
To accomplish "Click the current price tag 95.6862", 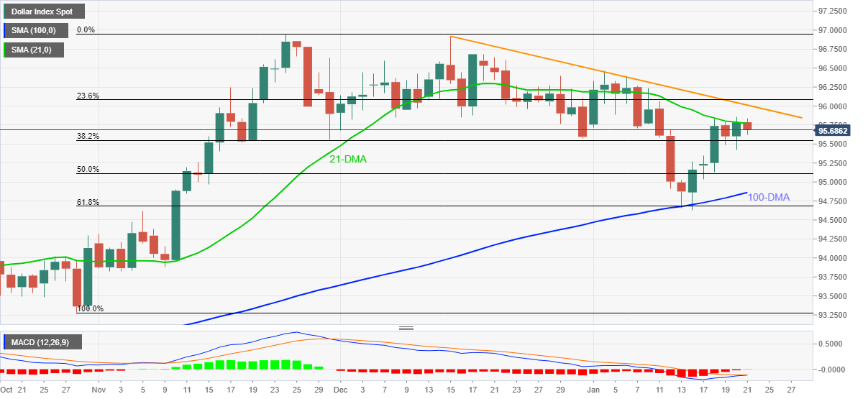I will [834, 131].
